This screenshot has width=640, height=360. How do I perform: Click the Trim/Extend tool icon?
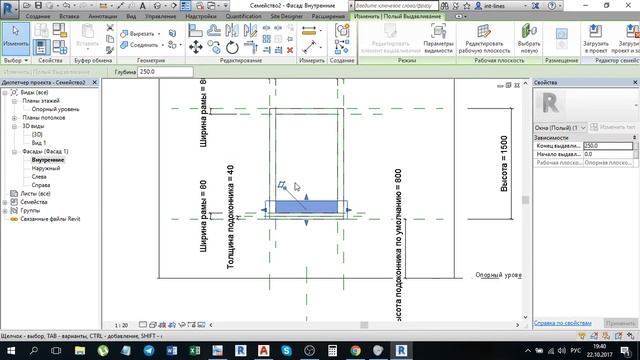click(x=250, y=47)
